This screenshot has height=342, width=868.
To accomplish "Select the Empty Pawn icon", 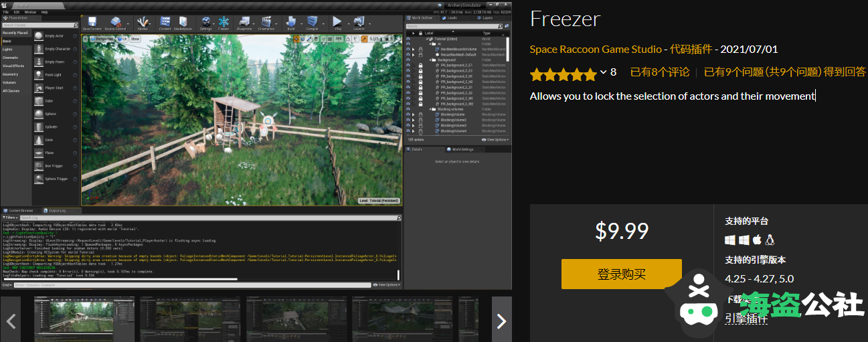I will pos(38,62).
